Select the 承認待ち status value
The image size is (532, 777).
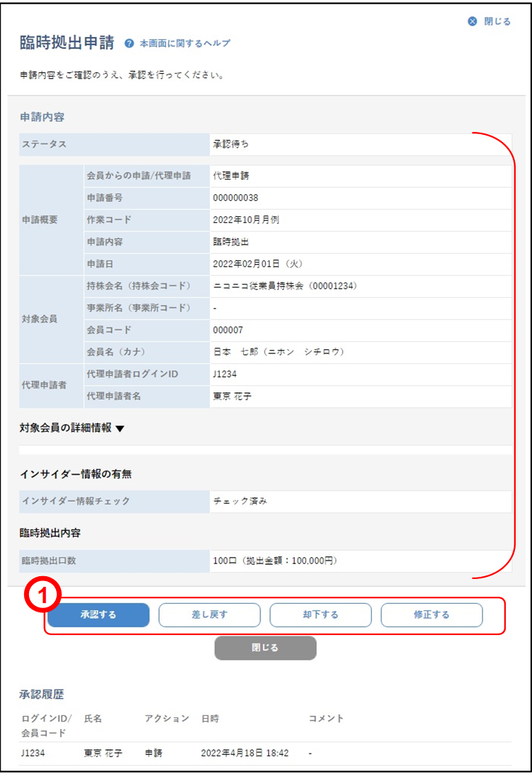(x=231, y=144)
